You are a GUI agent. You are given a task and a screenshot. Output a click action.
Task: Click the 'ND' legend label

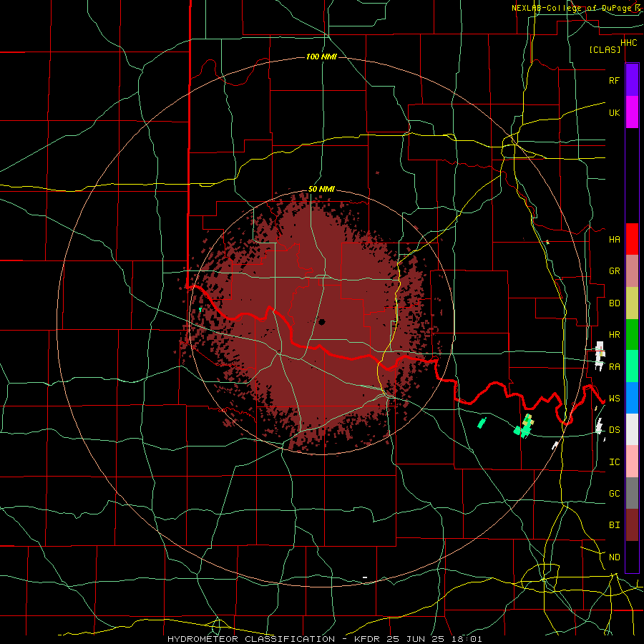click(x=614, y=557)
